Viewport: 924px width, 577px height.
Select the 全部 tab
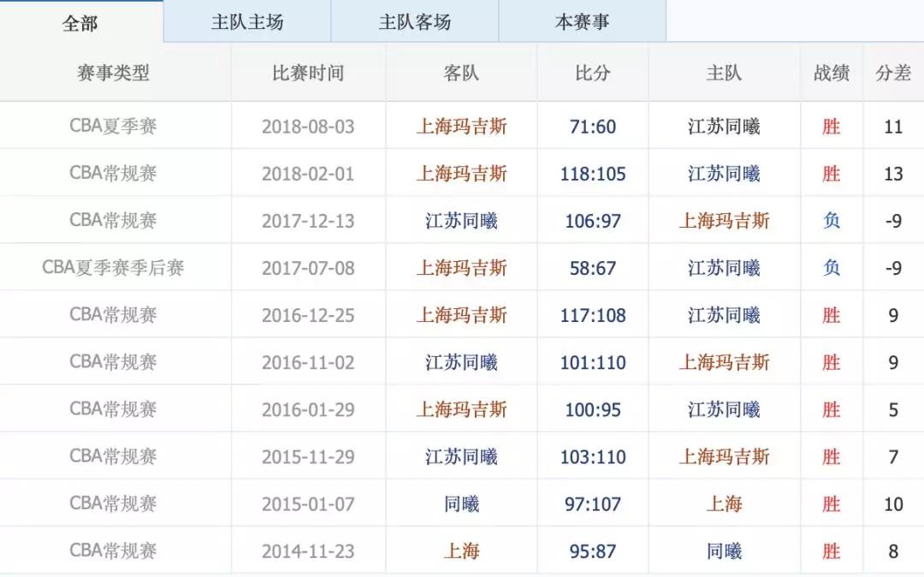(80, 23)
